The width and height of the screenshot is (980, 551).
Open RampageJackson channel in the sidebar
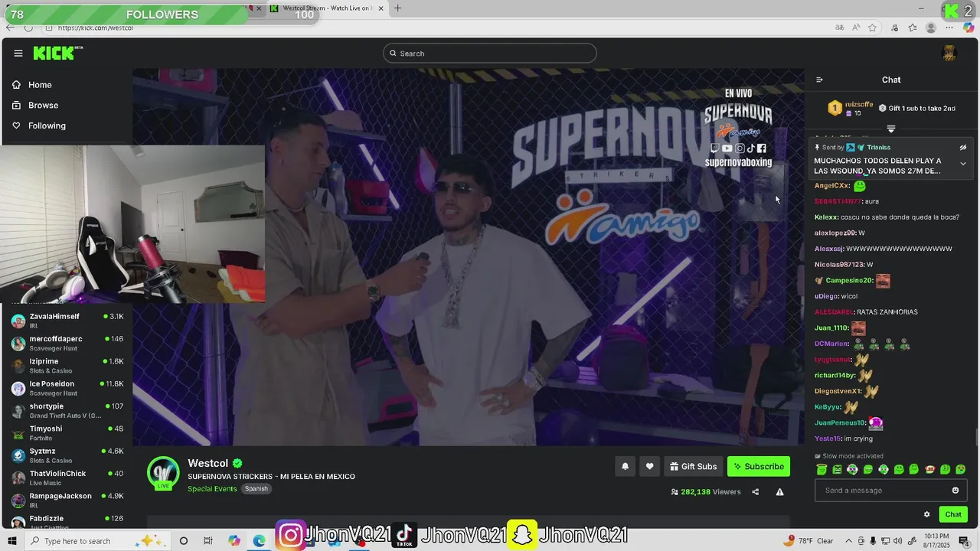tap(67, 500)
